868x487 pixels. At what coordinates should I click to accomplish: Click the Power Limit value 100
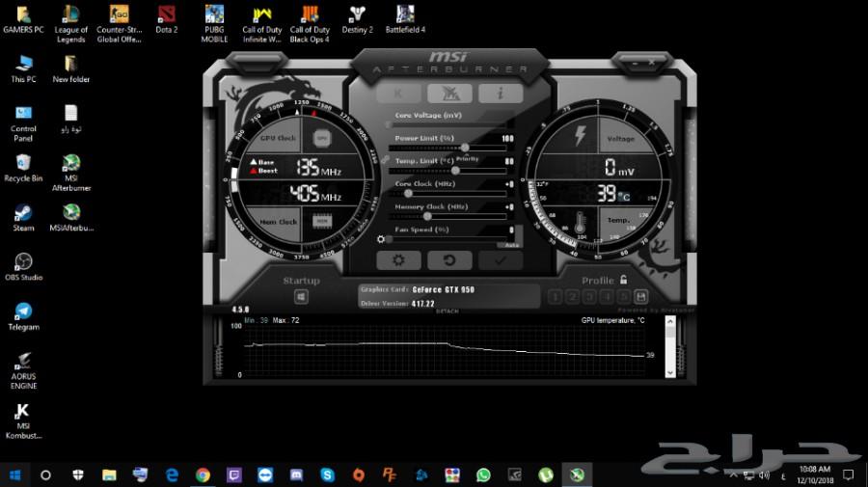tap(507, 138)
